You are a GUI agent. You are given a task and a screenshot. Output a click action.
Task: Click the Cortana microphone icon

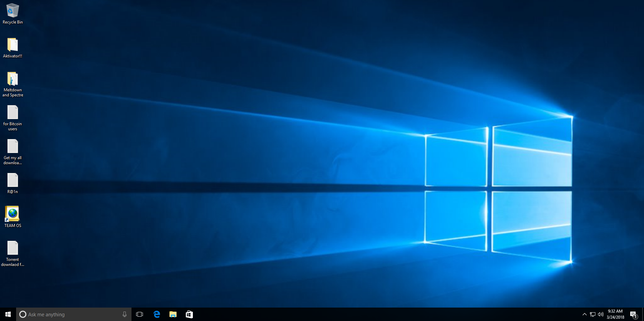[124, 314]
